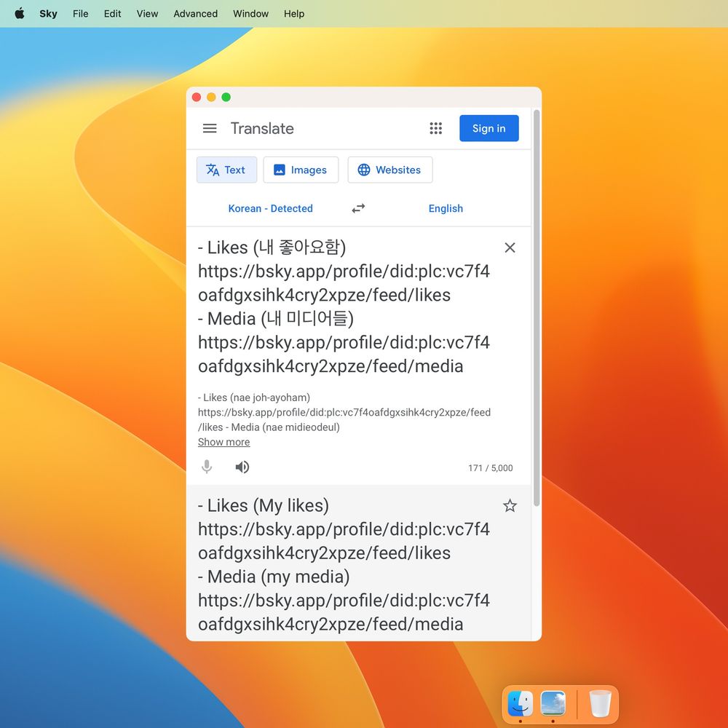This screenshot has width=728, height=728.
Task: Click the Sign in button
Action: (489, 128)
